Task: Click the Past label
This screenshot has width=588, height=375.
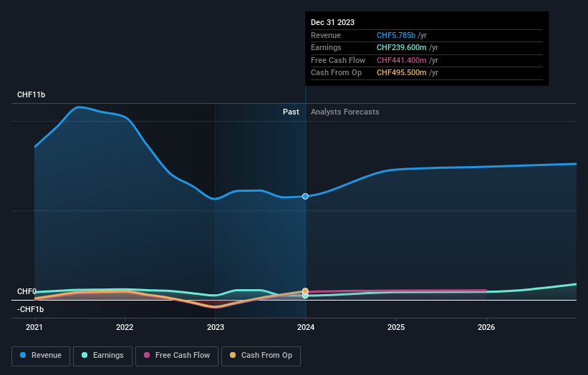Action: tap(291, 112)
